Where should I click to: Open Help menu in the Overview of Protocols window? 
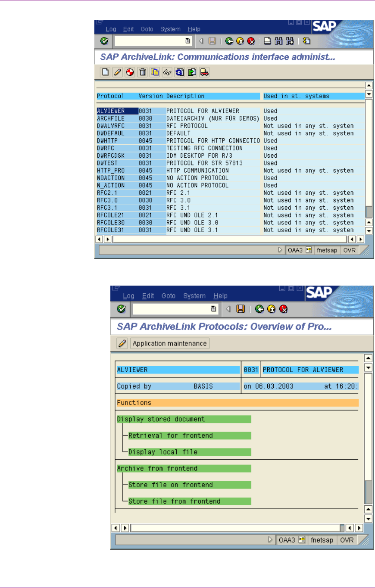point(221,296)
